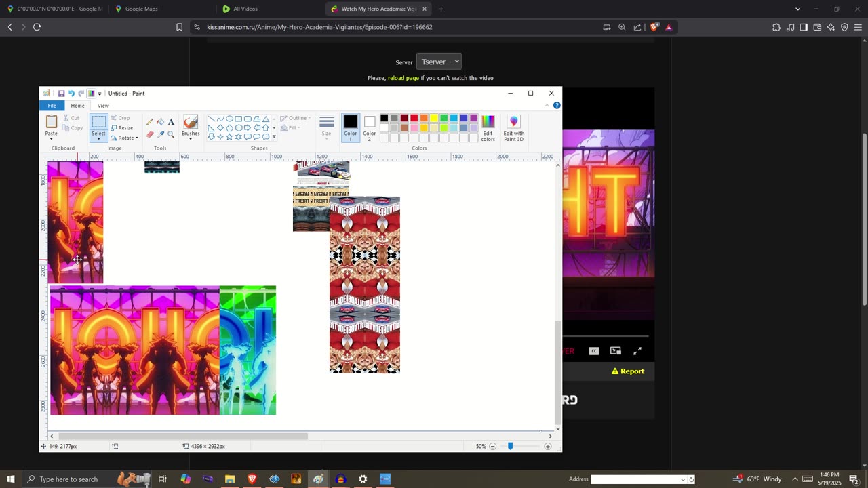
Task: Select the Home ribbon tab in Paint
Action: [77, 106]
